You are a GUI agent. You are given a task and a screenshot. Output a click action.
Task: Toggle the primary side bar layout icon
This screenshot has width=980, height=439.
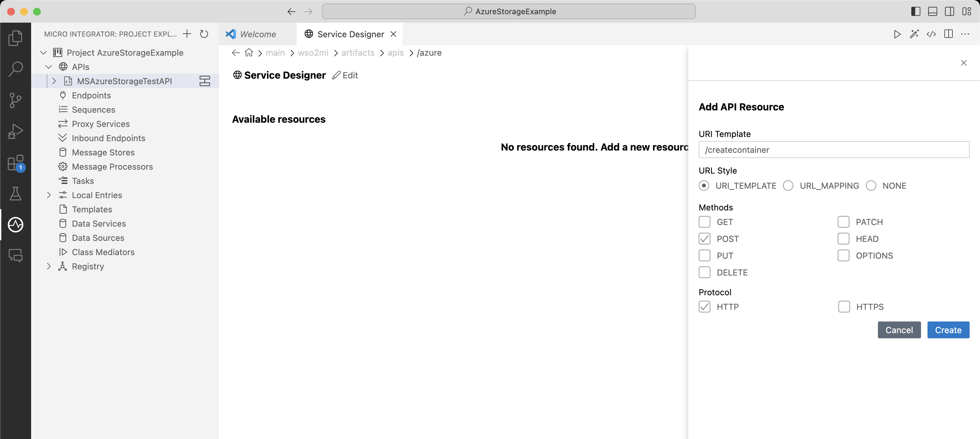(x=916, y=11)
